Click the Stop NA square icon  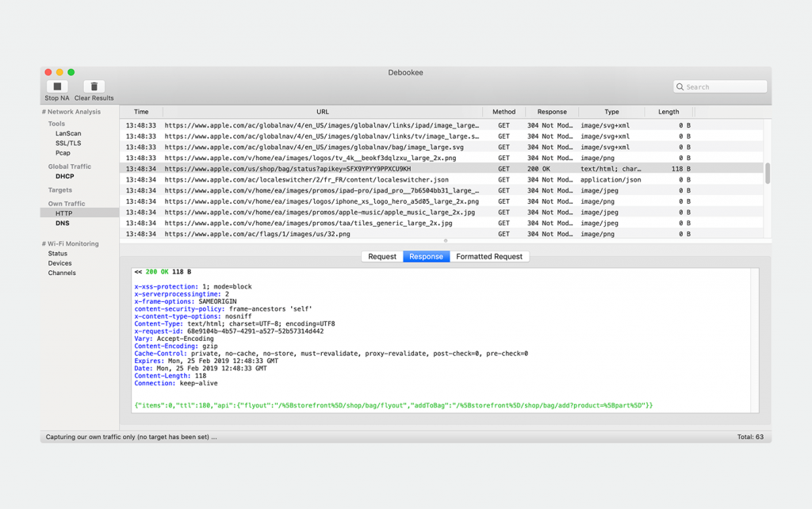point(57,86)
